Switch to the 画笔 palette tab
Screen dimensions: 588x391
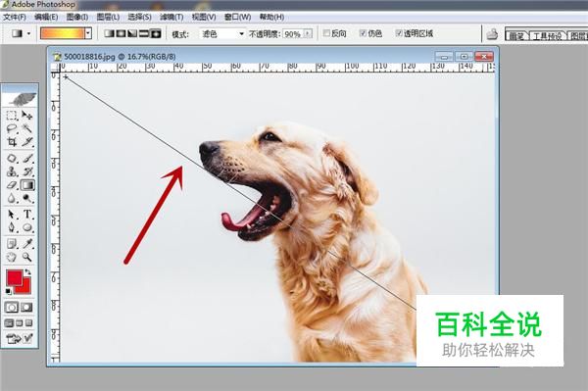(516, 36)
